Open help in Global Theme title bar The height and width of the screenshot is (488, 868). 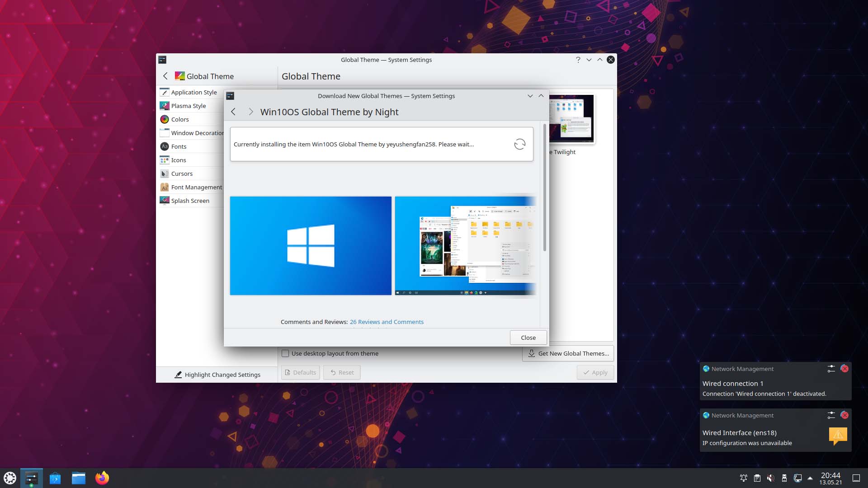click(x=578, y=60)
